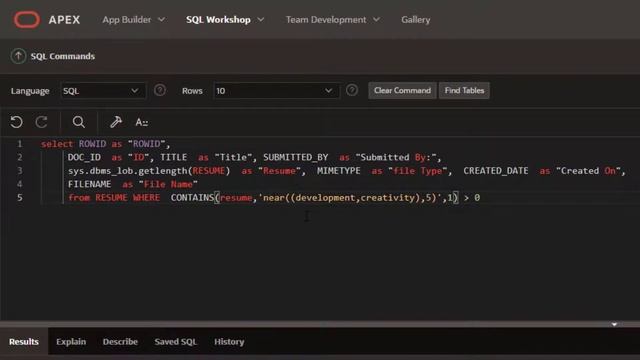640x360 pixels.
Task: Click 'TITLE' column name in line 2
Action: [173, 157]
